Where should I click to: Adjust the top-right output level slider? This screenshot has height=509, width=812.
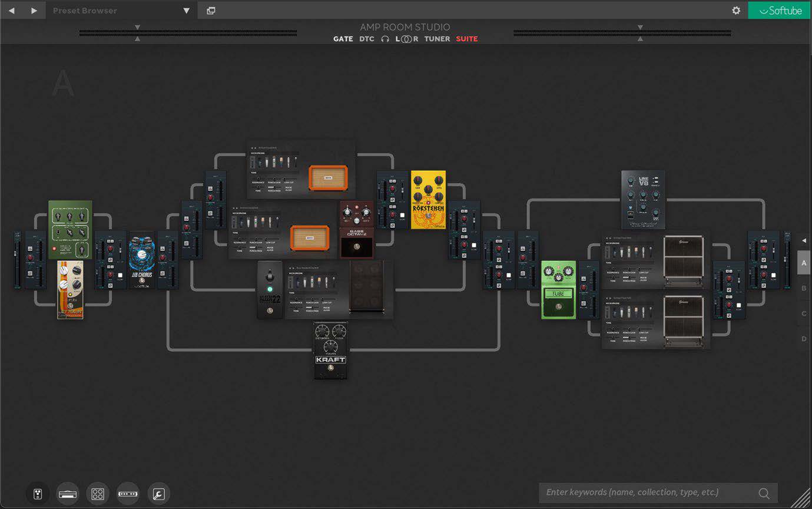pos(639,32)
